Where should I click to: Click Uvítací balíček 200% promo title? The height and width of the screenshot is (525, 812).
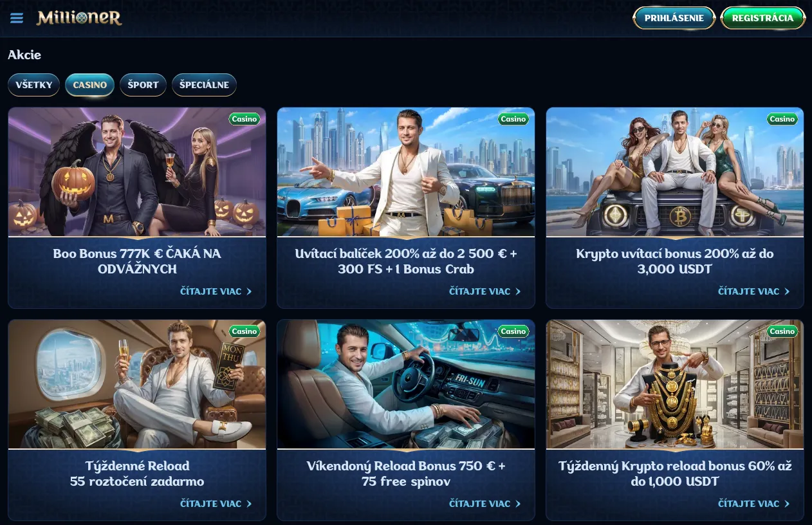point(406,261)
